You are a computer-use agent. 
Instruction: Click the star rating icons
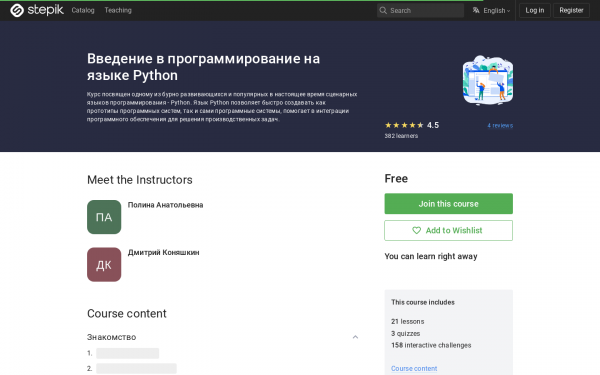pyautogui.click(x=404, y=125)
